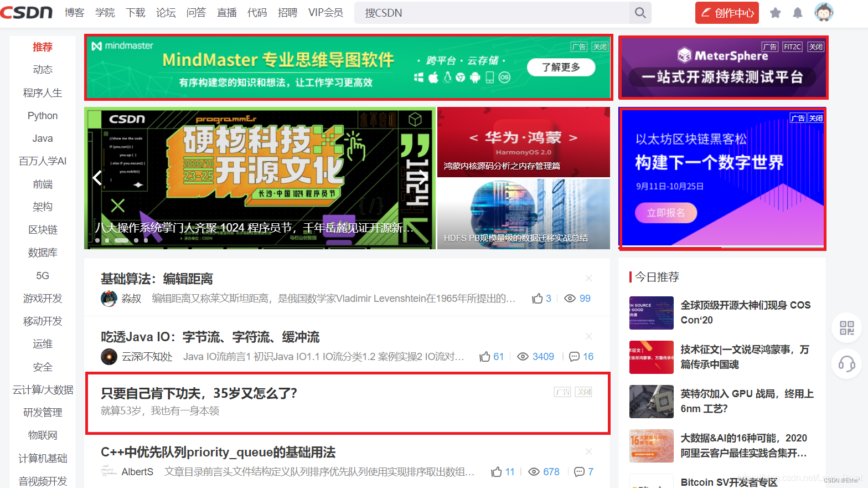Open notifications bell icon
Viewport: 868px width, 488px height.
pos(798,13)
